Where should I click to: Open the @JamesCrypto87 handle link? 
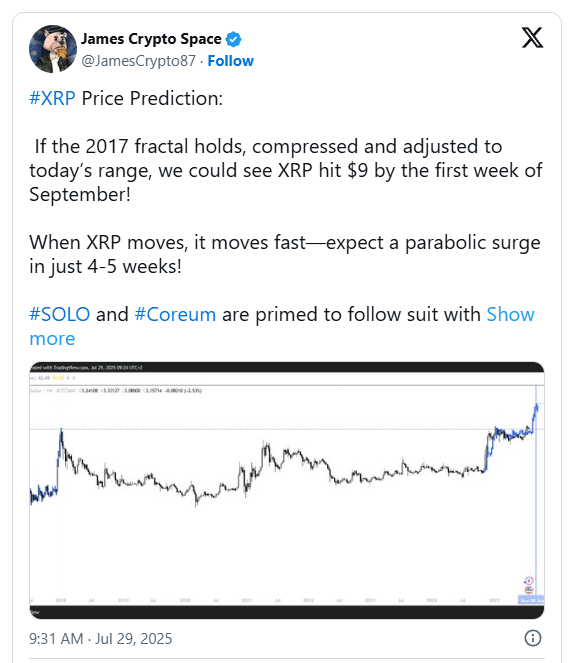(x=138, y=61)
